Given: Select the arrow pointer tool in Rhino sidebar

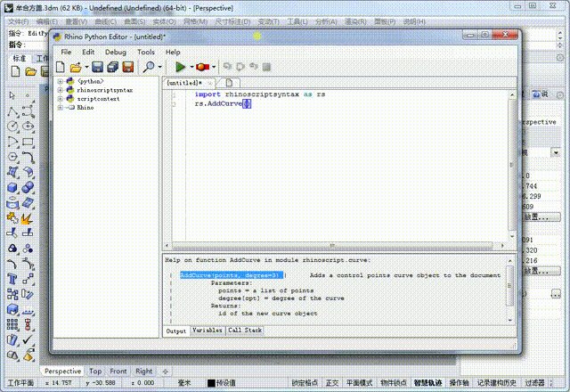Looking at the screenshot, I should click(x=12, y=95).
